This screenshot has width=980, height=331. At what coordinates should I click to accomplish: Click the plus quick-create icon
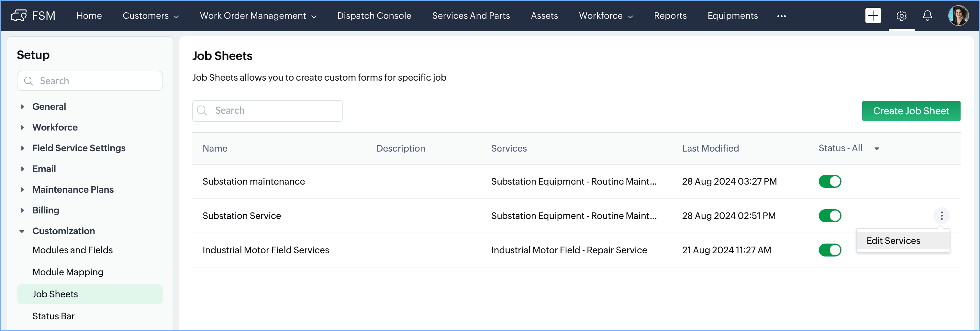click(873, 16)
